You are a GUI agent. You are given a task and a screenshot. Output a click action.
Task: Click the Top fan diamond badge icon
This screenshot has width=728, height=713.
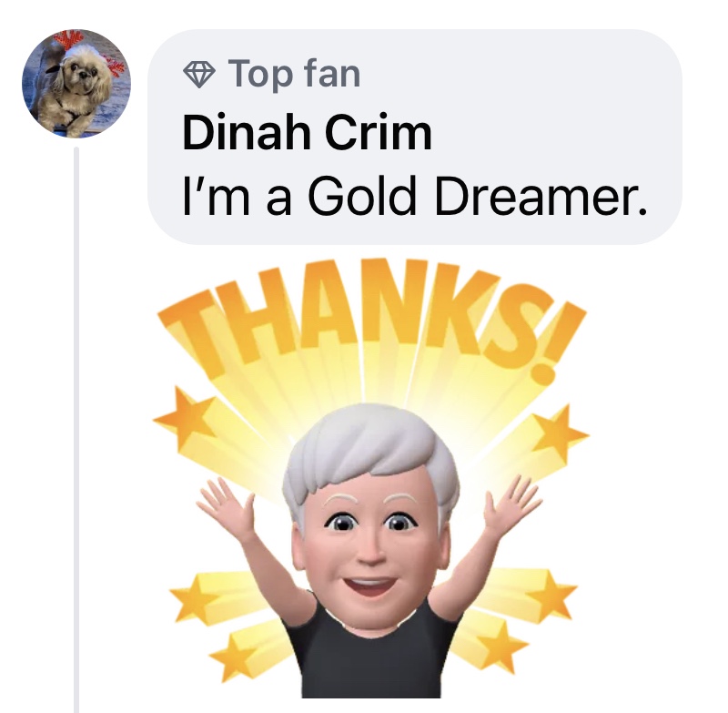199,75
